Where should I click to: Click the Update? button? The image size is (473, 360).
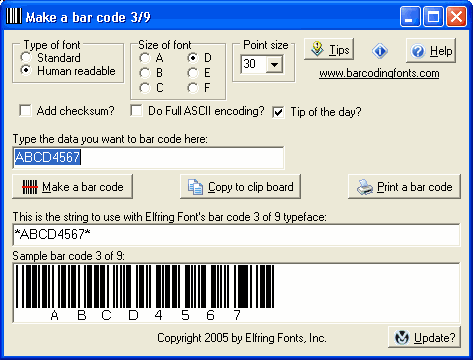pyautogui.click(x=425, y=337)
